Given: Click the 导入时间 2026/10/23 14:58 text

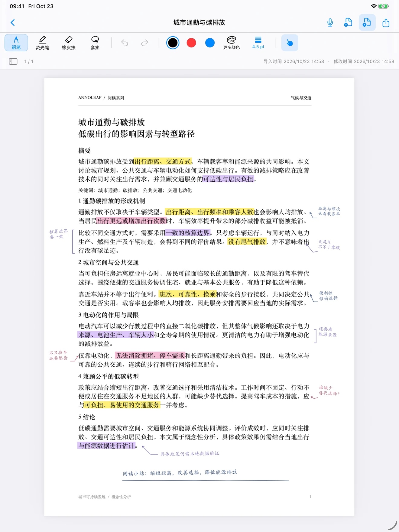Looking at the screenshot, I should (x=294, y=61).
